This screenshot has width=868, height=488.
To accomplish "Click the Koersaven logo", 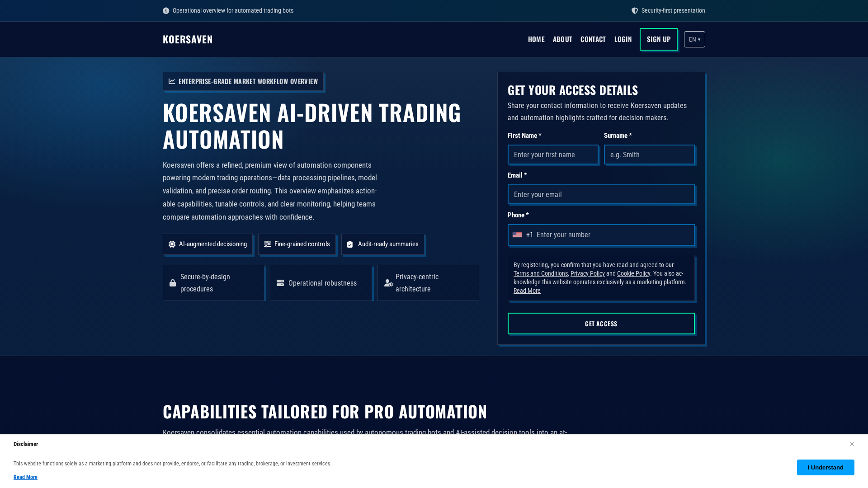I will (188, 39).
